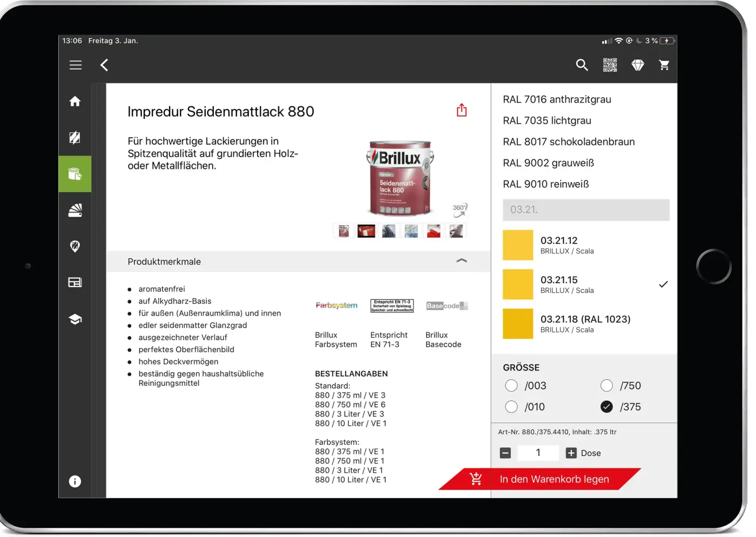Open the info icon in the sidebar
Image resolution: width=756 pixels, height=537 pixels.
(x=75, y=481)
